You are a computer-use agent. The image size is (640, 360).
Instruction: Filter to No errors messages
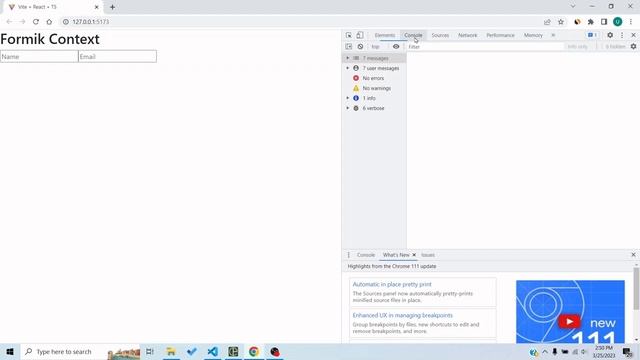coord(374,78)
